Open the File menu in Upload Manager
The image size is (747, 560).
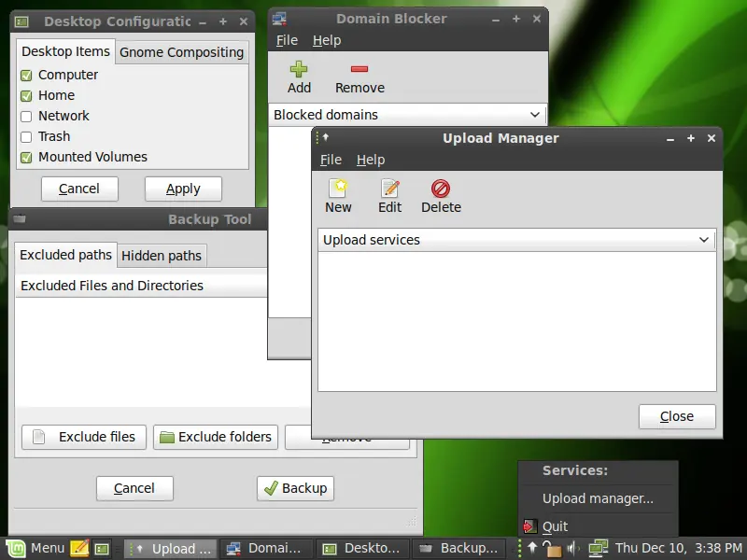point(331,160)
